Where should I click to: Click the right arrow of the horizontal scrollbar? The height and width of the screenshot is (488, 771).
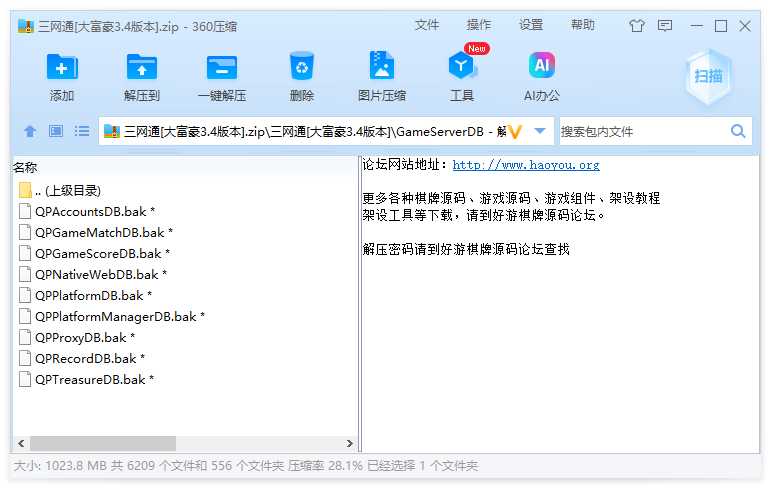(x=349, y=443)
